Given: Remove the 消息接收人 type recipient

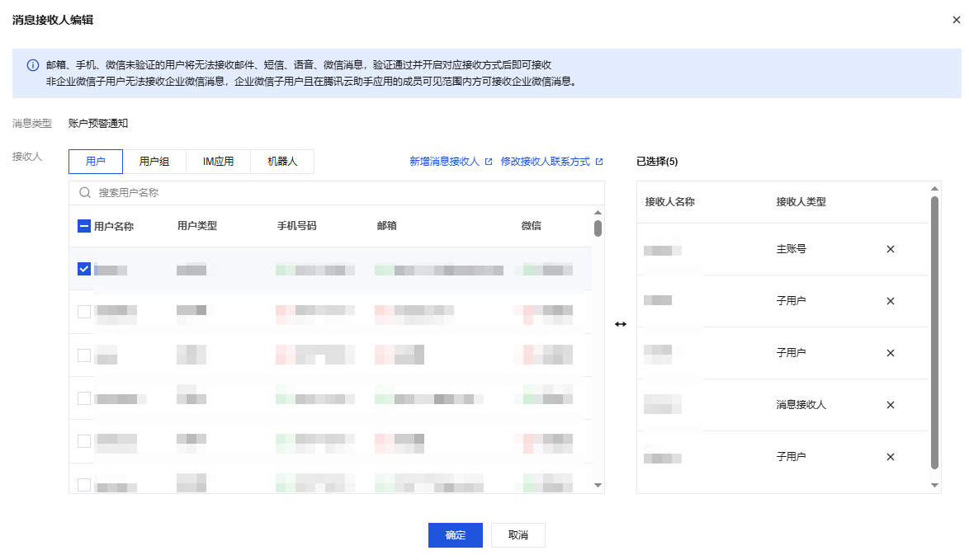Looking at the screenshot, I should tap(890, 405).
